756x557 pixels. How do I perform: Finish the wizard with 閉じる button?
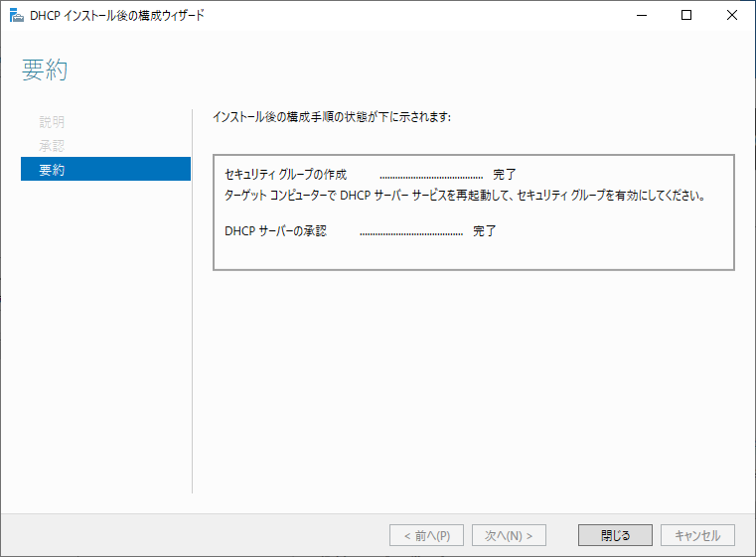point(615,535)
